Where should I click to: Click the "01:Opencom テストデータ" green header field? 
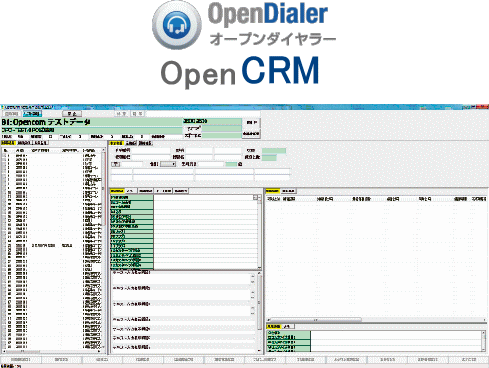point(91,122)
